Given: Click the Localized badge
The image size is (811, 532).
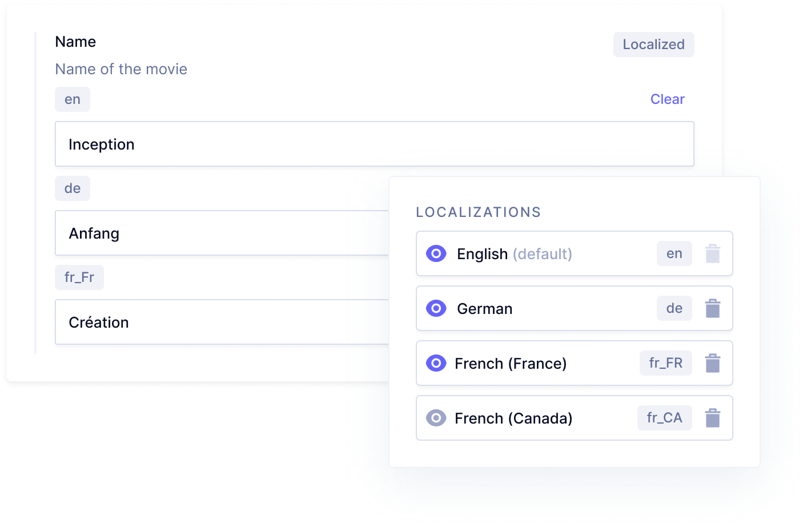Looking at the screenshot, I should point(653,45).
